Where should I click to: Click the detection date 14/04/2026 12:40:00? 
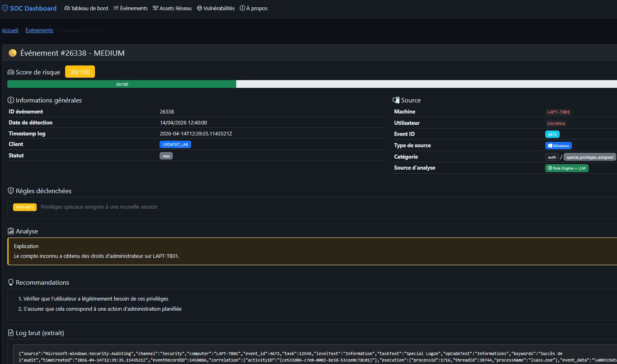coord(183,122)
